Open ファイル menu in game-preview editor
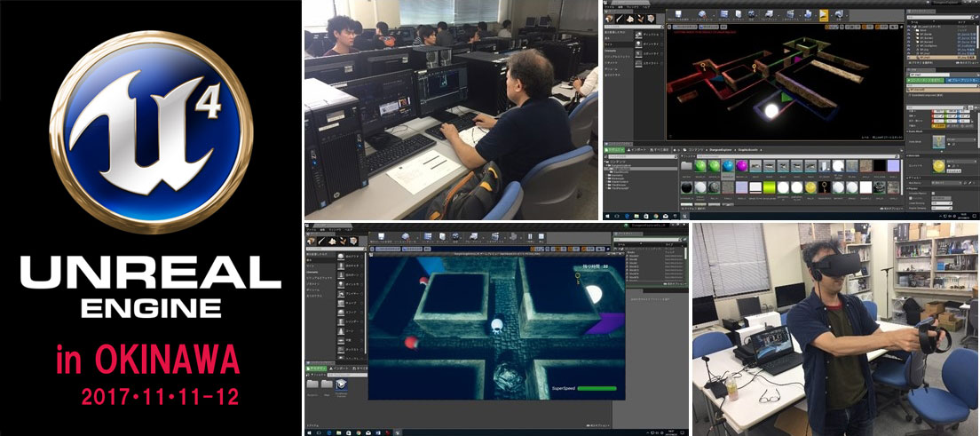The width and height of the screenshot is (980, 436). coord(310,230)
